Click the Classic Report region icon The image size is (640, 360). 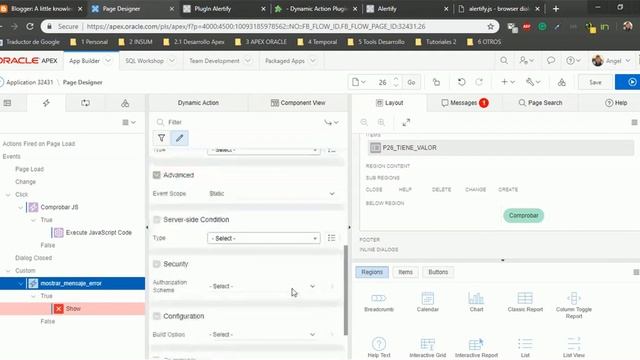525,298
